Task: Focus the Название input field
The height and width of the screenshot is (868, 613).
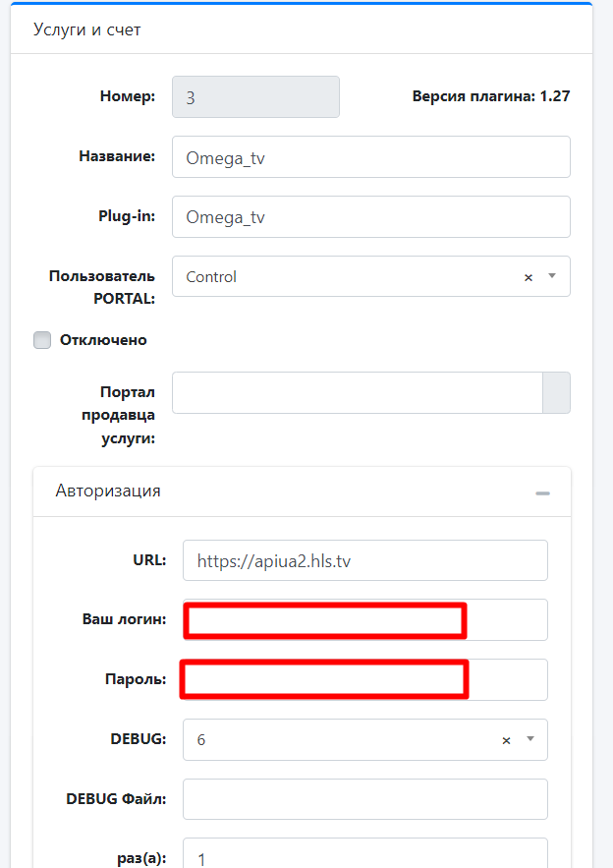Action: coord(370,157)
